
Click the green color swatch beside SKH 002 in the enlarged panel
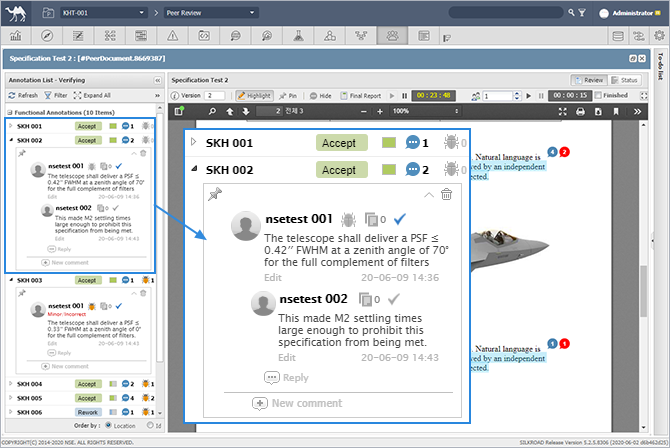390,170
